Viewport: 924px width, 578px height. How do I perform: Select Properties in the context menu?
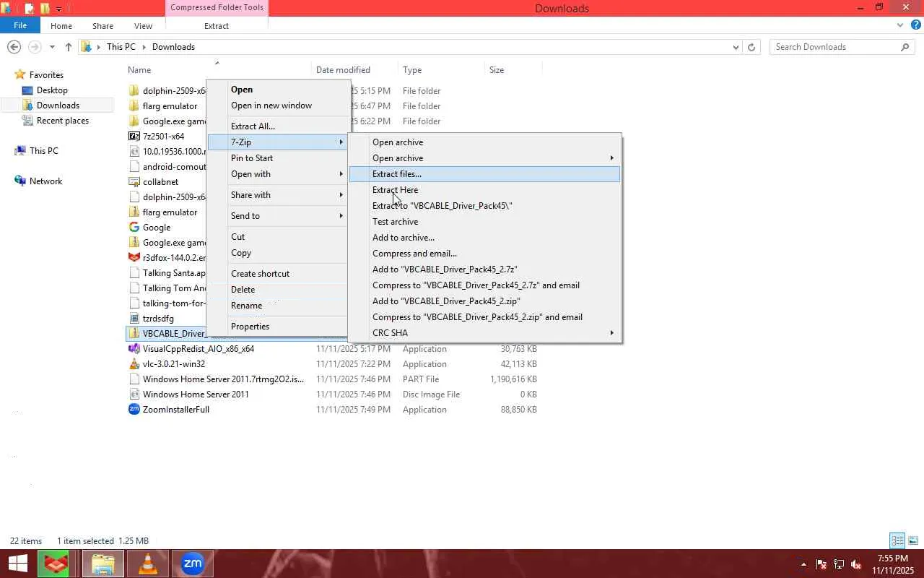click(279, 327)
